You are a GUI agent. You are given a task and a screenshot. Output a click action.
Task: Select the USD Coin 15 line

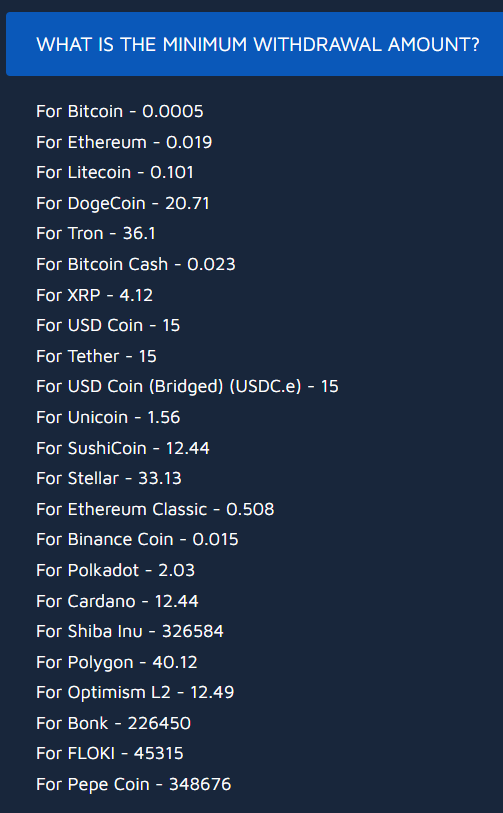click(108, 325)
